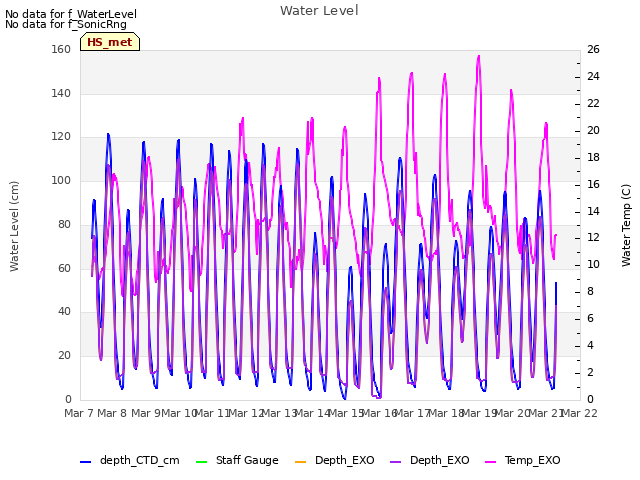This screenshot has width=640, height=480.
Task: Toggle the Staff Gauge legend entry
Action: 237,460
